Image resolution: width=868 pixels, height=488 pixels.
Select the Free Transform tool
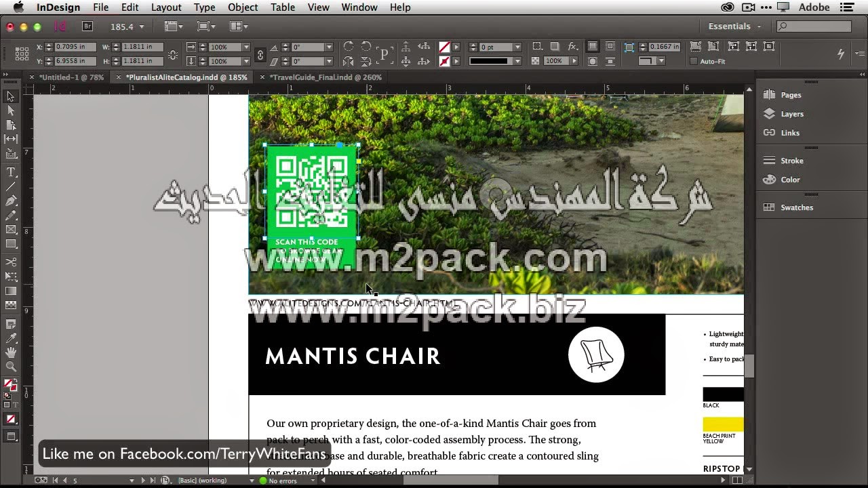tap(10, 277)
